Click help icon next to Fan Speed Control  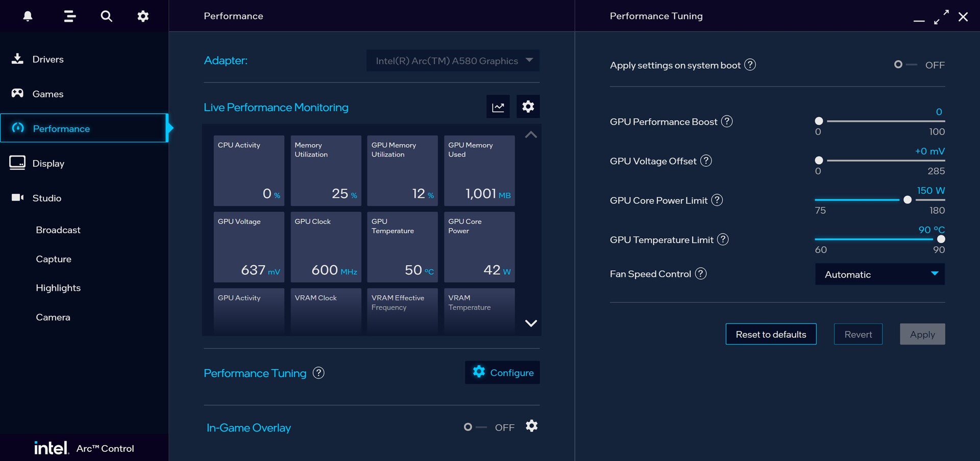click(x=701, y=274)
